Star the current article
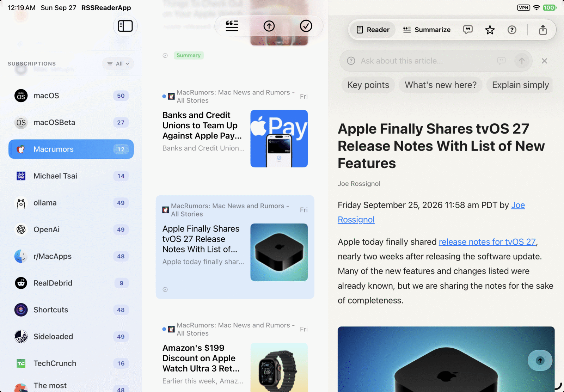Screen dimensions: 564x392 click(x=490, y=30)
